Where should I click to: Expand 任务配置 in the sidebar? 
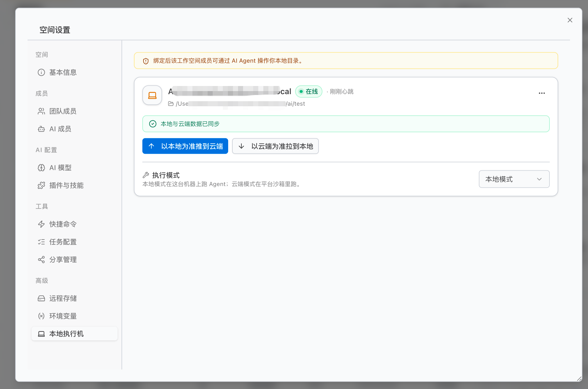[63, 242]
